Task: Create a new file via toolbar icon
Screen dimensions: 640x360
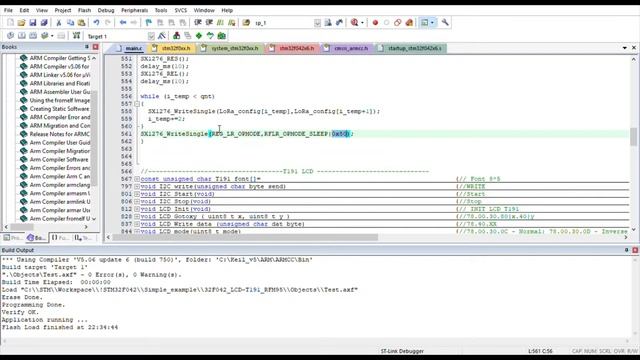Action: tap(11, 23)
